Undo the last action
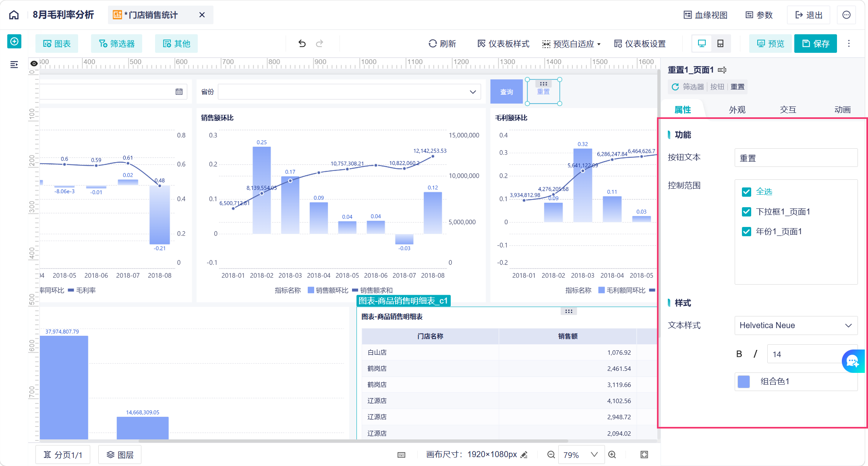The height and width of the screenshot is (466, 868). (302, 44)
